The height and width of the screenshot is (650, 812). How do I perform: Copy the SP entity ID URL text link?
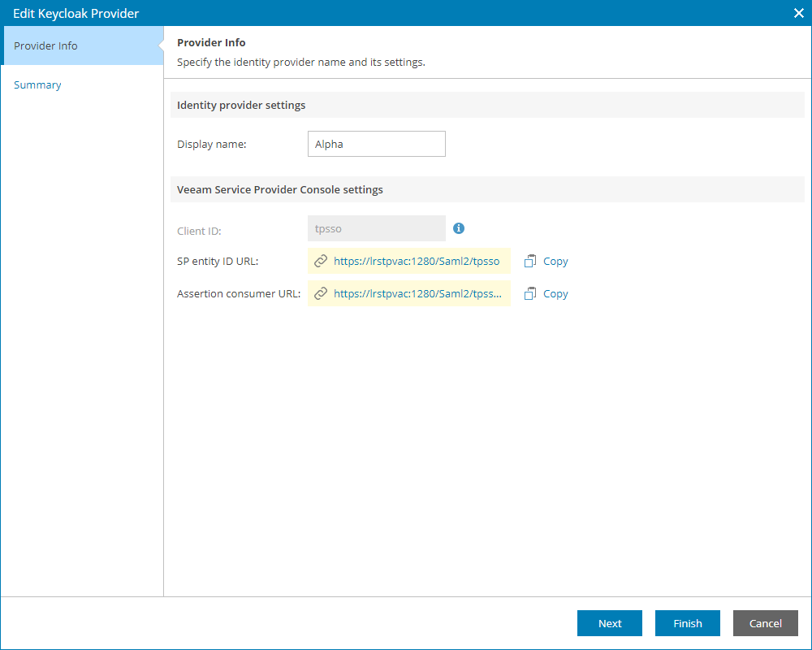point(555,262)
